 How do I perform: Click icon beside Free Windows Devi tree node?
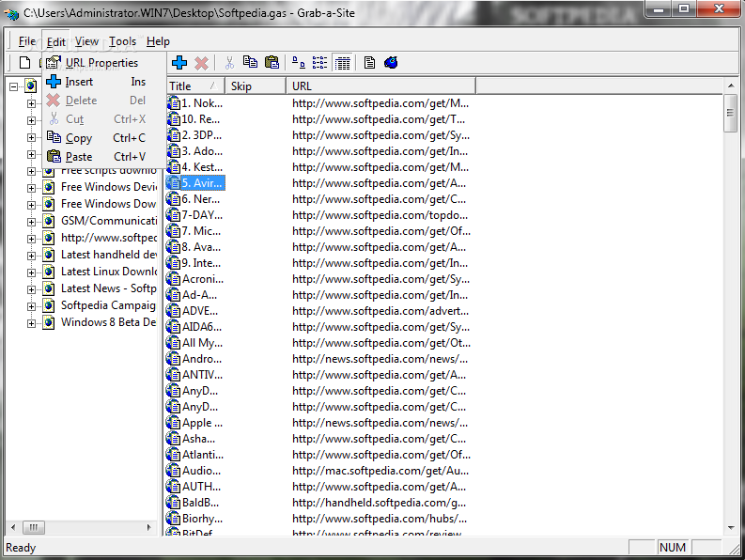click(x=49, y=187)
